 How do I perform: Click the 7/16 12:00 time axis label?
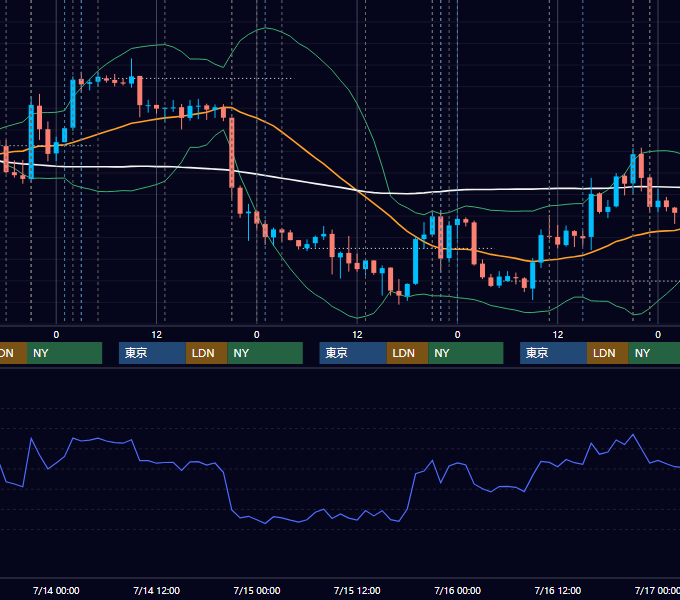(x=558, y=590)
